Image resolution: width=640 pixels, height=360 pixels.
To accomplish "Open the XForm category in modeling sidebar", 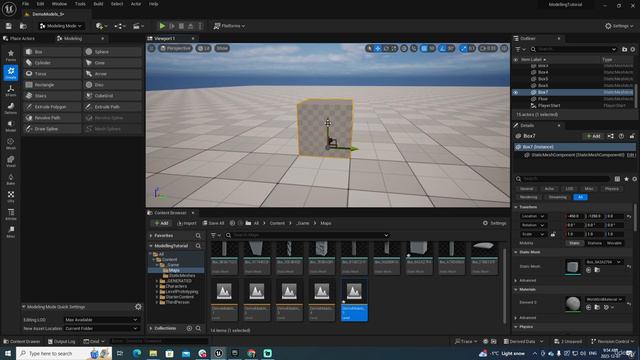I will (x=11, y=91).
